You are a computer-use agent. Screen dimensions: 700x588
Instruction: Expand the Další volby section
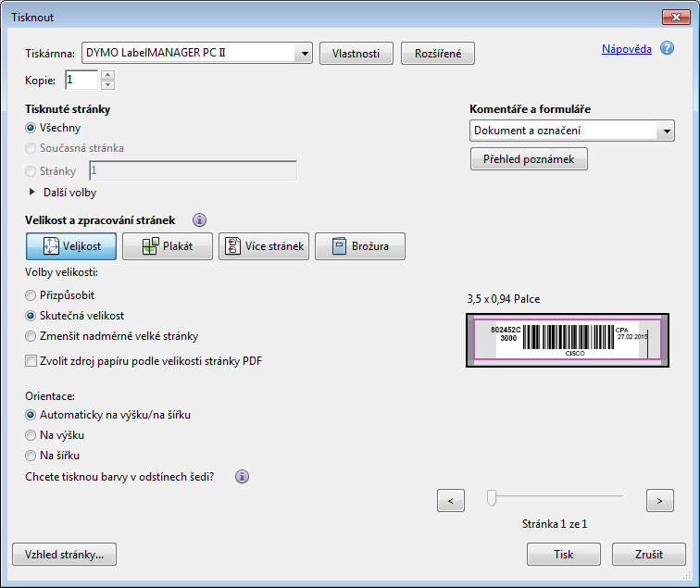32,193
